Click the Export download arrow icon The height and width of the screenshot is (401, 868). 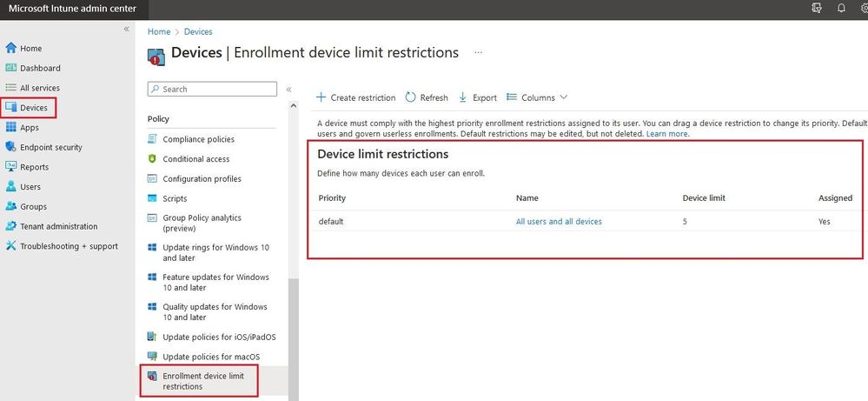point(463,97)
